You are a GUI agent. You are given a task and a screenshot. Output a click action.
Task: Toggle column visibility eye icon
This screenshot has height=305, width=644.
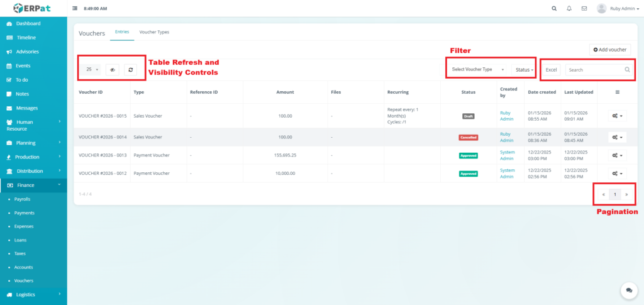click(x=113, y=70)
